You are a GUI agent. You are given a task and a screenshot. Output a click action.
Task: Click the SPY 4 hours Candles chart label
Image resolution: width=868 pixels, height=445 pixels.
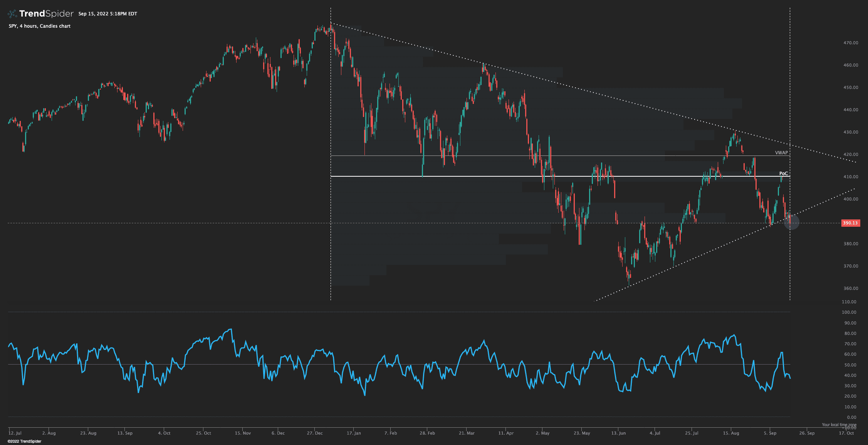tap(39, 26)
